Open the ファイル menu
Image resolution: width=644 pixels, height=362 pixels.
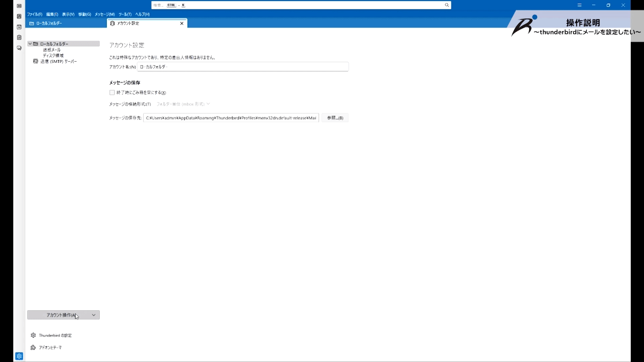click(x=34, y=14)
